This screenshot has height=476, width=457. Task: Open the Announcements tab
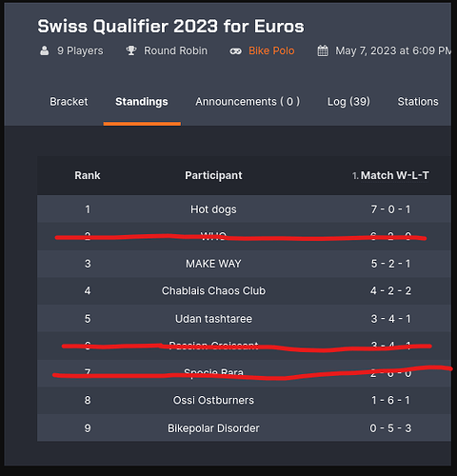(x=248, y=102)
